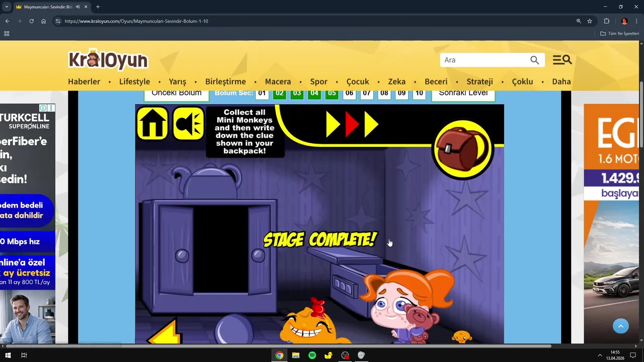This screenshot has width=644, height=362.
Task: Open the Haberler menu item
Action: [x=84, y=81]
